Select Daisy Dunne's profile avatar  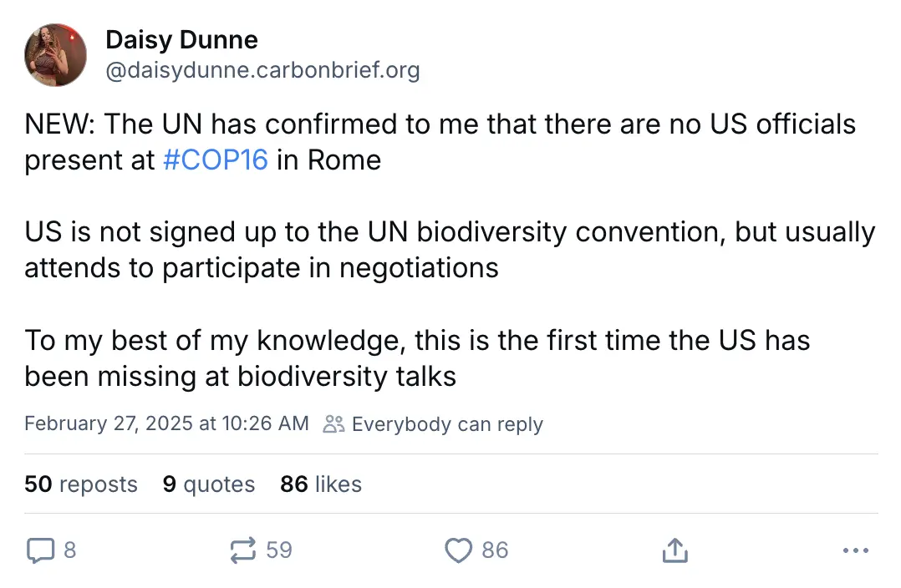click(x=55, y=55)
